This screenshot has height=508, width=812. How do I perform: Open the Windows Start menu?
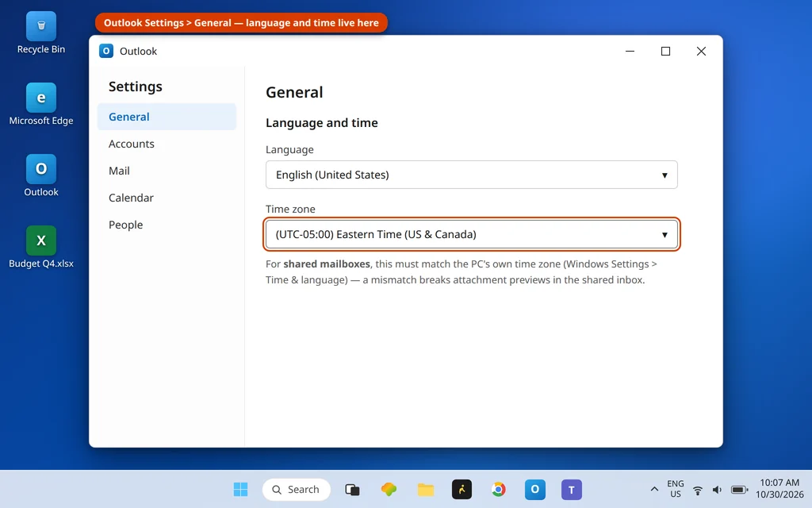[x=240, y=489]
